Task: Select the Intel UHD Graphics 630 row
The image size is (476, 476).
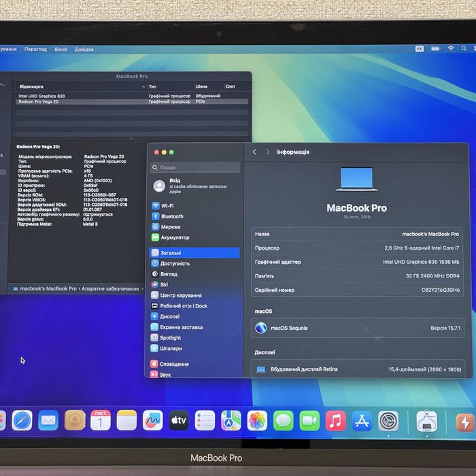Action: click(x=132, y=96)
